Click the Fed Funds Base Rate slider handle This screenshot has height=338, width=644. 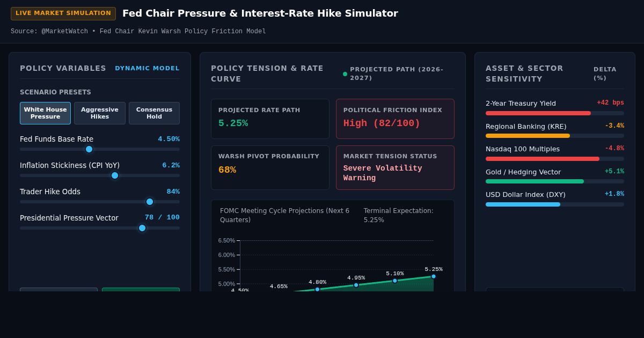tap(89, 149)
